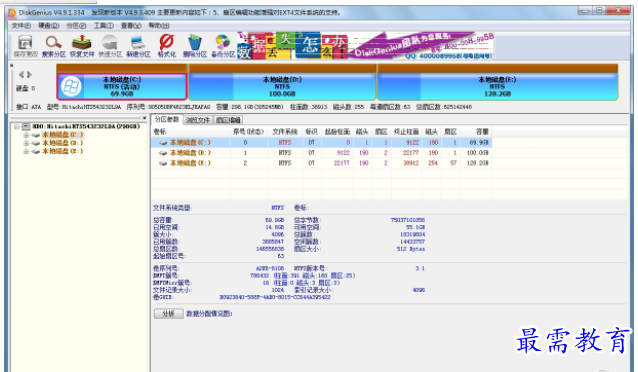The image size is (638, 372).
Task: Click the 起始柱面 column header
Action: pos(337,132)
